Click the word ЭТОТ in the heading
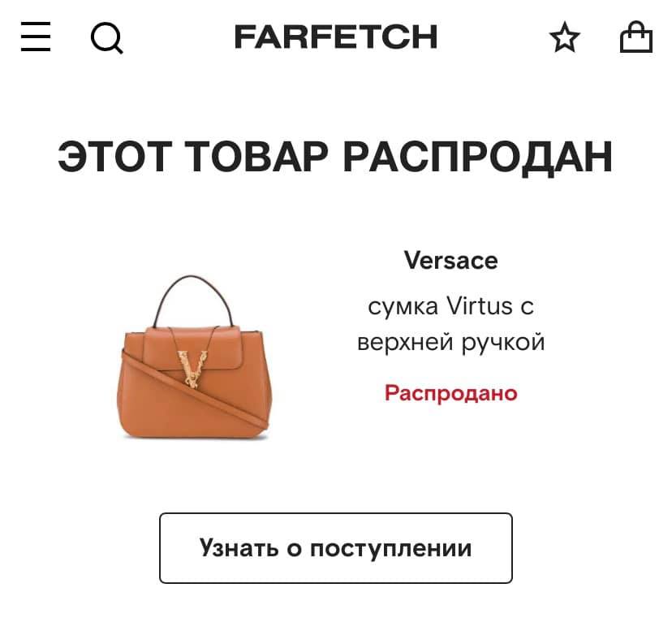 pos(115,157)
